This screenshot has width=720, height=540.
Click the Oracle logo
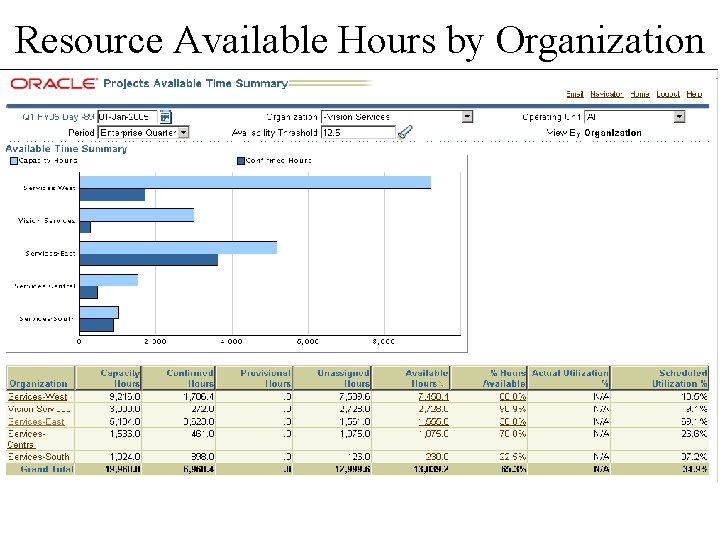tap(54, 84)
